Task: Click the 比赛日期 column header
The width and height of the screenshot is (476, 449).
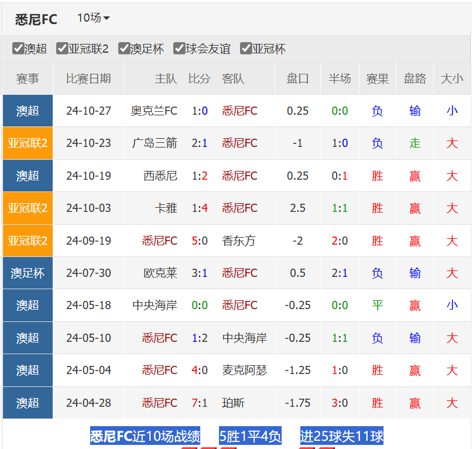Action: (88, 79)
